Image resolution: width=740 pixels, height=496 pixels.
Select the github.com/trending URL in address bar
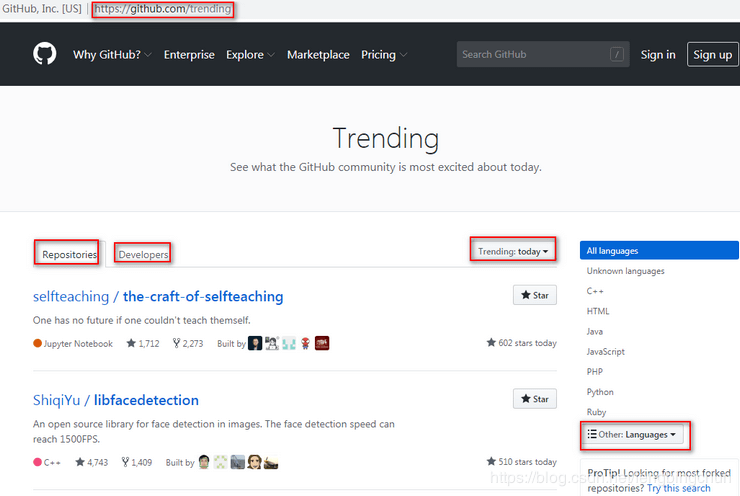click(163, 8)
